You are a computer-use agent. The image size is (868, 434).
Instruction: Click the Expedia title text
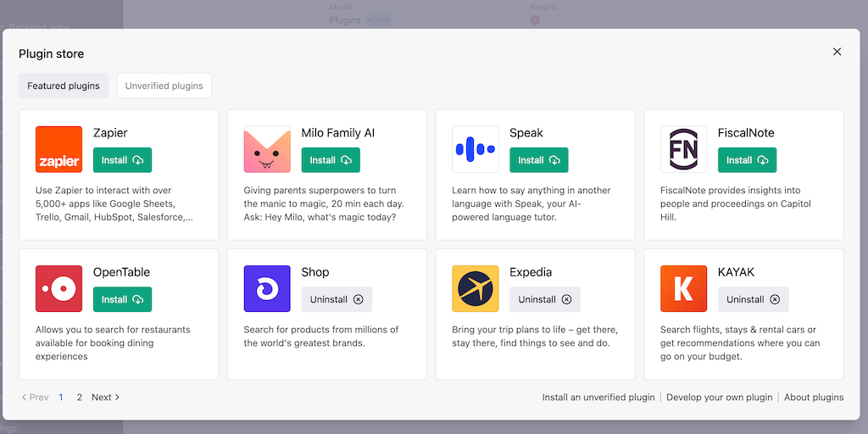(531, 272)
